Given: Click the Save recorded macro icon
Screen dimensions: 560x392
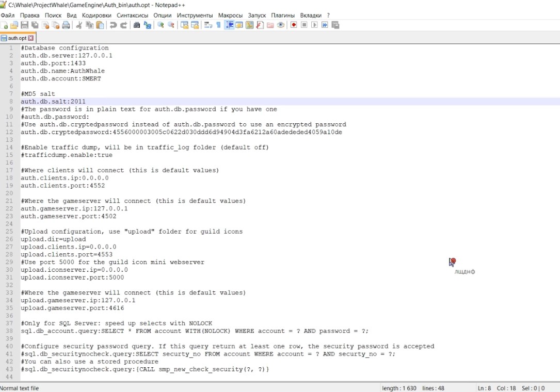Looking at the screenshot, I should point(335,25).
